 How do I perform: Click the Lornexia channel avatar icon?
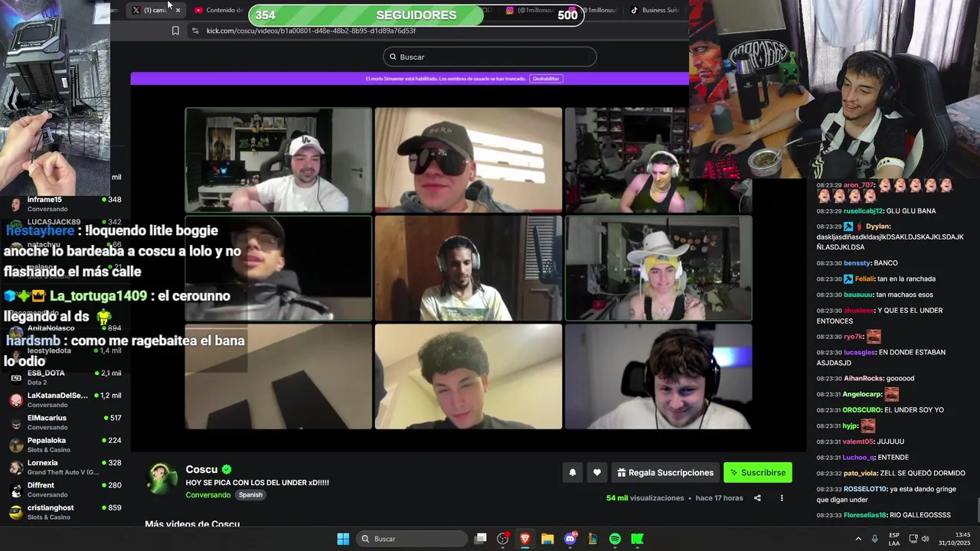[16, 467]
